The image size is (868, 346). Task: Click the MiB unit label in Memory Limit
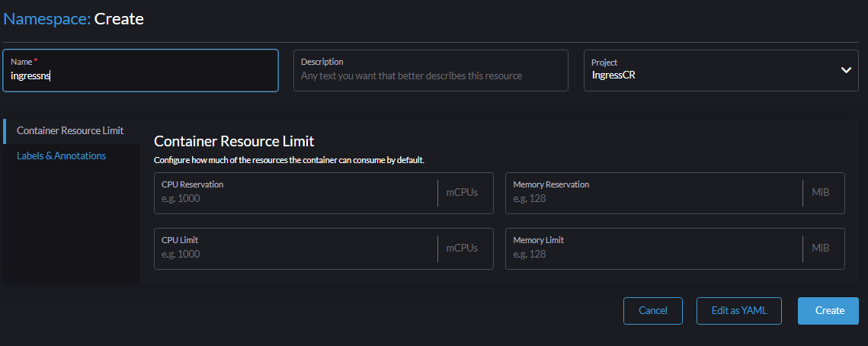click(x=821, y=248)
